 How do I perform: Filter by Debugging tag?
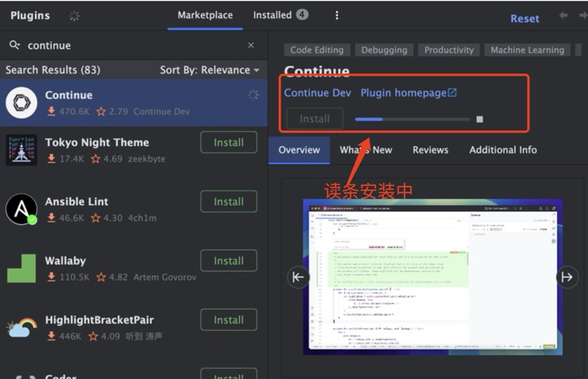[x=384, y=50]
